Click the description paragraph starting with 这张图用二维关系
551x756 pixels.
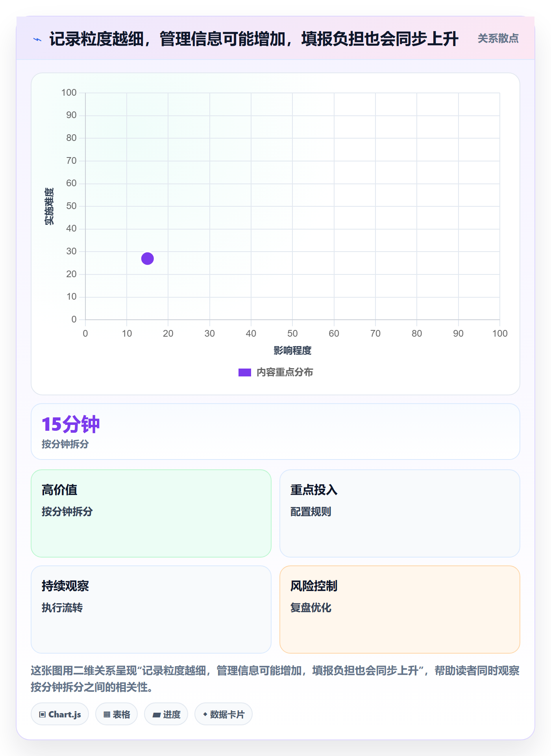tap(275, 679)
